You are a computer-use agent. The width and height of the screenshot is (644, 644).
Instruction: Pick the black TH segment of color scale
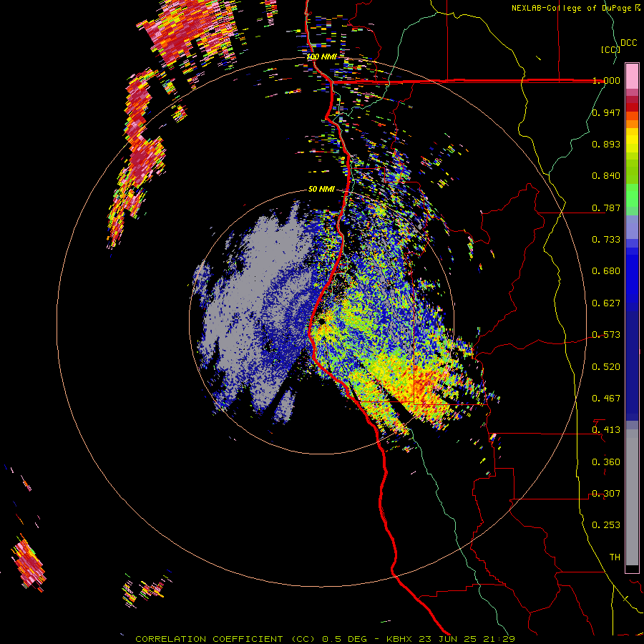[x=632, y=568]
